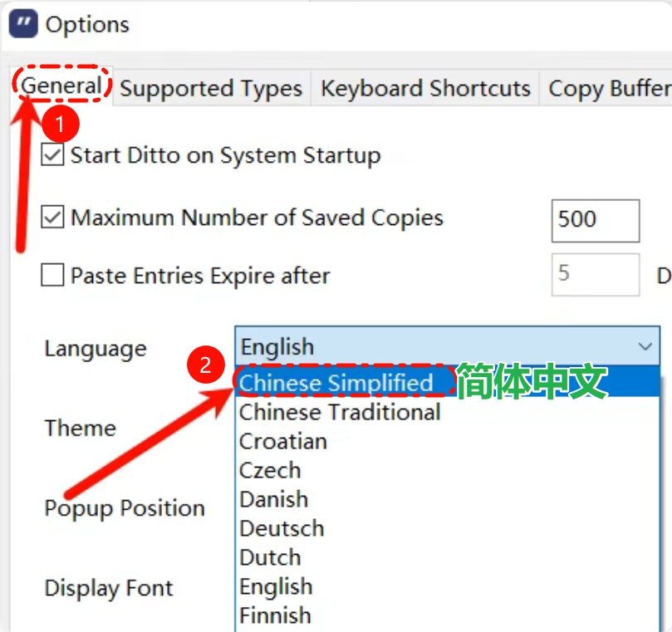Select Dutch in the language list

tap(447, 557)
